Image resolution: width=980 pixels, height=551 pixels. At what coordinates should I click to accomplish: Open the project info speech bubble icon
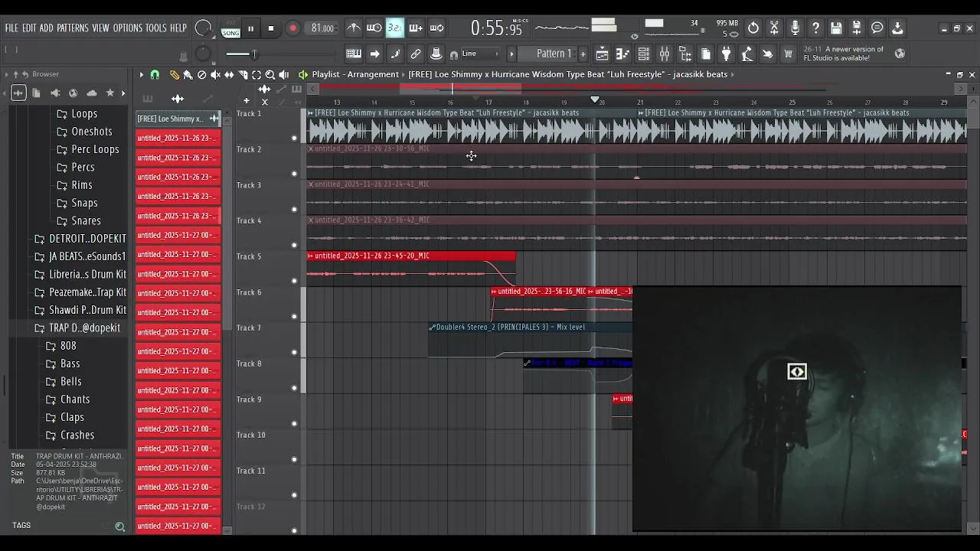(877, 28)
